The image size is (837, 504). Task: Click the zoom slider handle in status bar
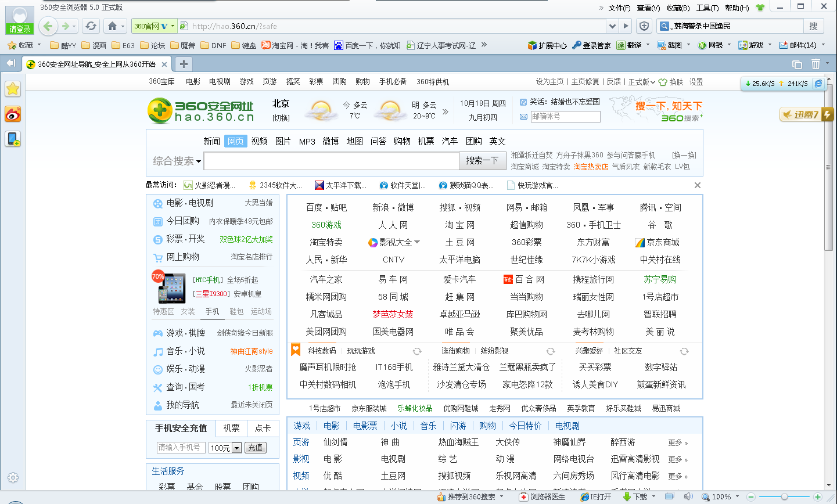pos(784,497)
